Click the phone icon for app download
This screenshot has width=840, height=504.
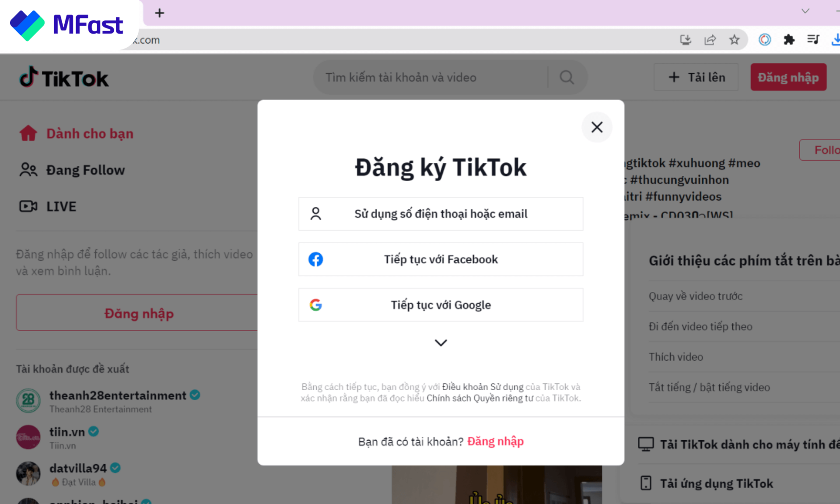646,483
